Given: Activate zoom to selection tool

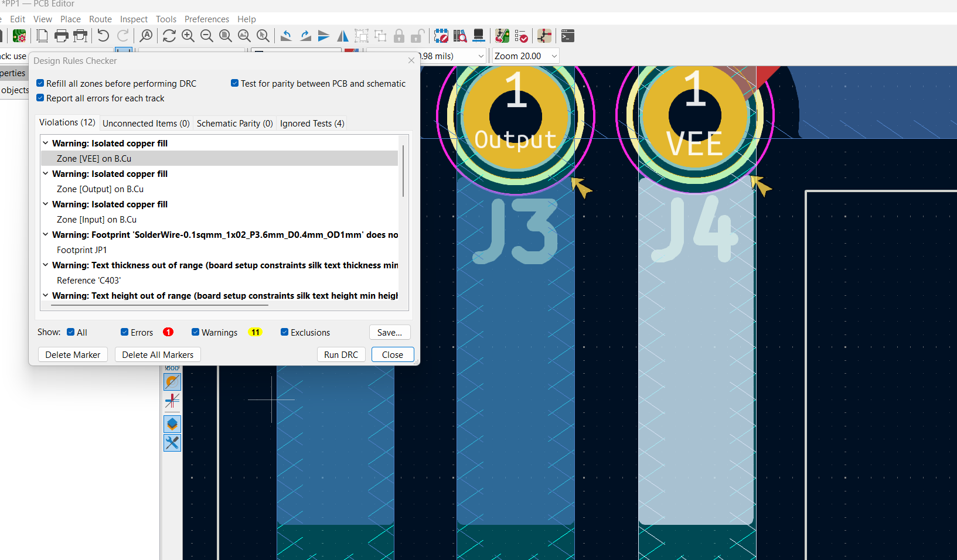Looking at the screenshot, I should coord(263,36).
